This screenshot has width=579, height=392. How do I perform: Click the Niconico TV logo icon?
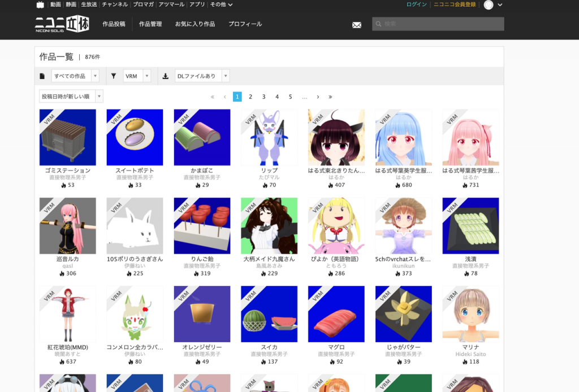(x=40, y=5)
